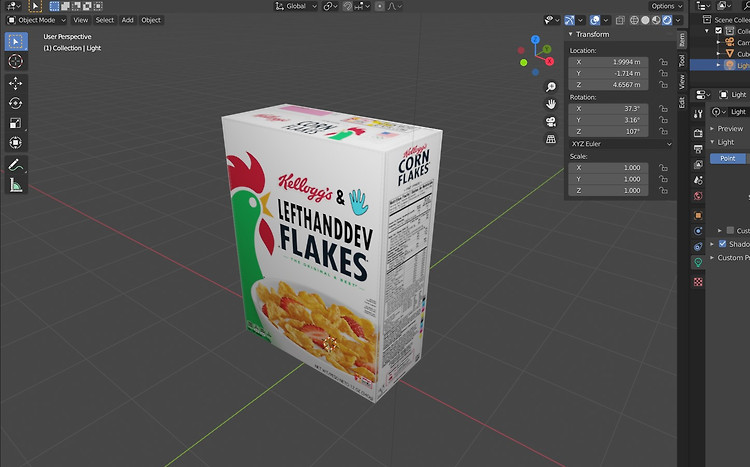The image size is (750, 467).
Task: Switch to rendered viewport shading
Action: coord(667,20)
